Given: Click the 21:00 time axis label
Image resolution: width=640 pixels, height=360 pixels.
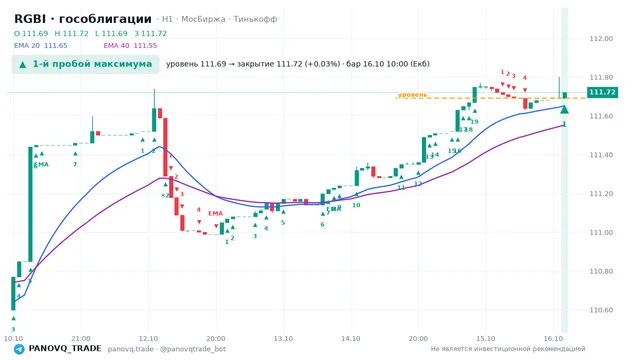Looking at the screenshot, I should (x=81, y=339).
